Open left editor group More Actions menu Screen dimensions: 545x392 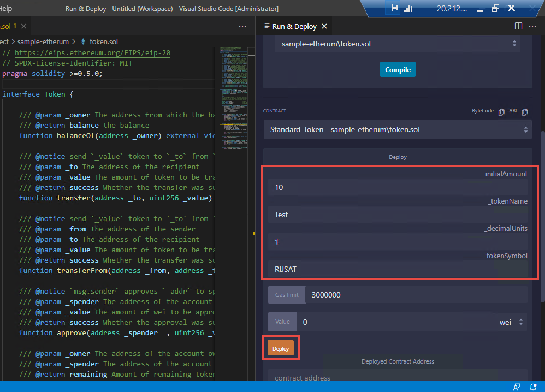click(x=242, y=26)
